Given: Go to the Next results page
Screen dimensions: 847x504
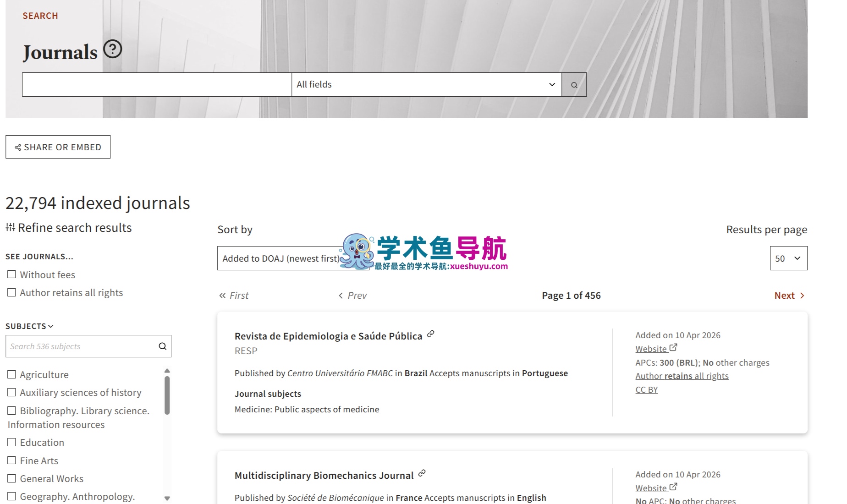Looking at the screenshot, I should [x=789, y=296].
